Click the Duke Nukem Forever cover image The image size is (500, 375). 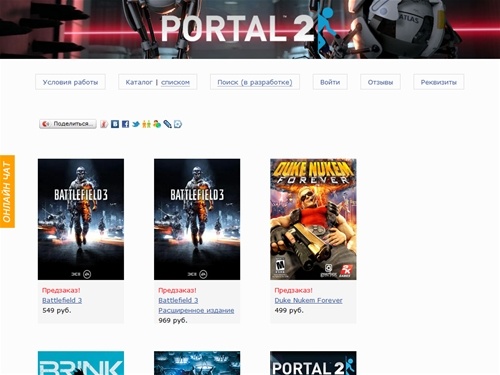pos(313,219)
